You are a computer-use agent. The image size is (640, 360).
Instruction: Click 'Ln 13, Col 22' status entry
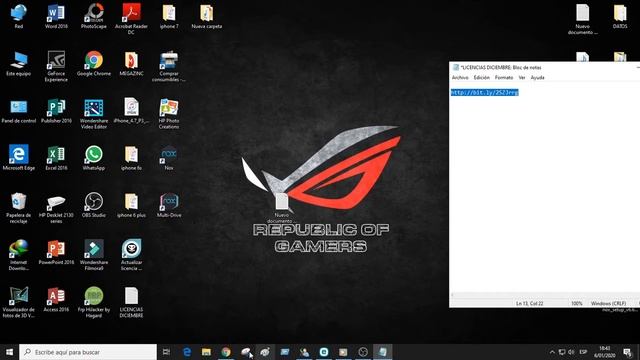point(529,304)
